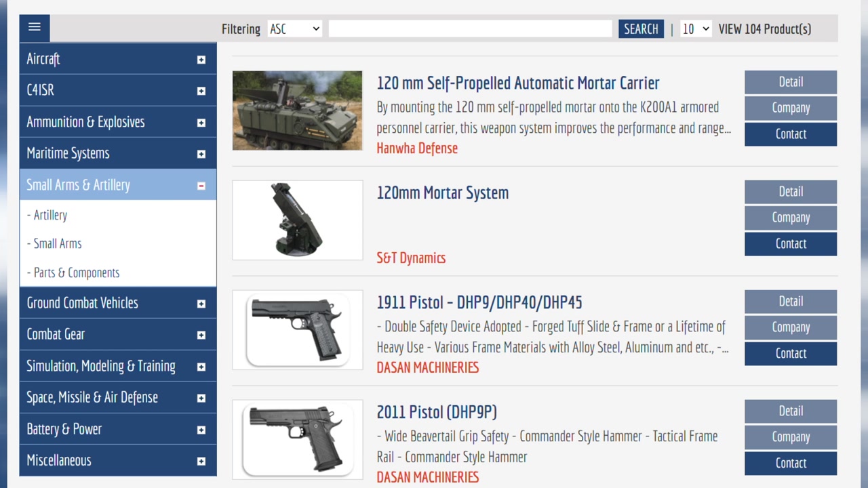Contact seller of 2011 Pistol (DHP9P)
Image resolution: width=868 pixels, height=488 pixels.
point(790,463)
